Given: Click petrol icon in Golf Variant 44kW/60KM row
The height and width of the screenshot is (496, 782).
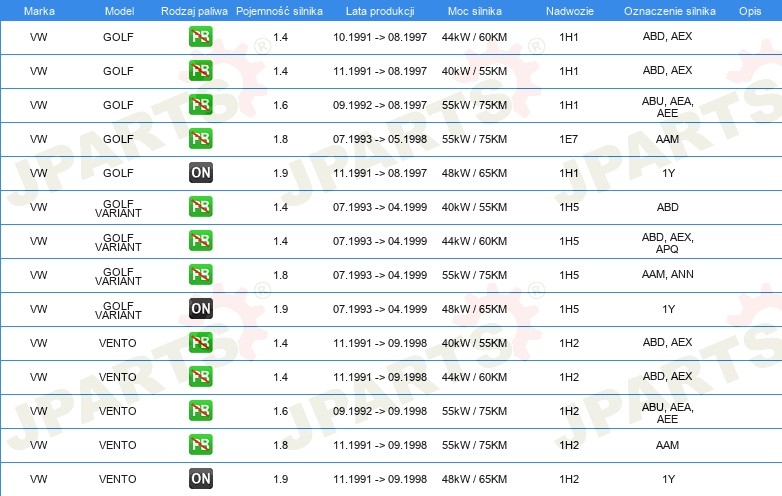Looking at the screenshot, I should pos(200,241).
